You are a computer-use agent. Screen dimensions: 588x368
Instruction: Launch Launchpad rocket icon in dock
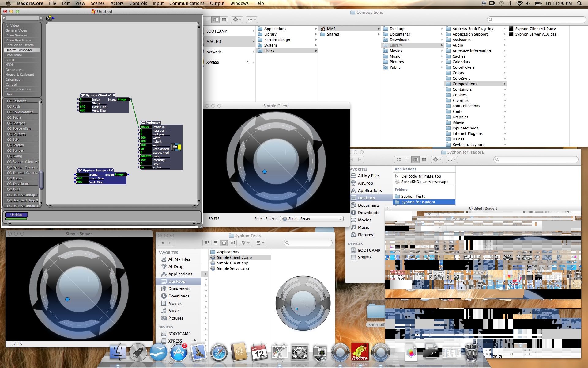[138, 352]
